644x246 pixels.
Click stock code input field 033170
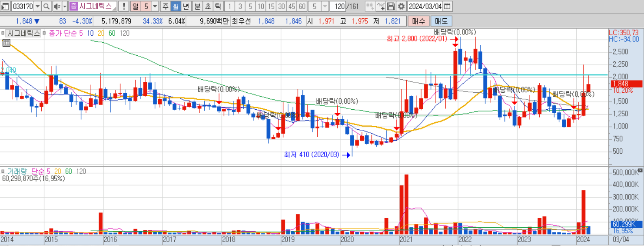[22, 6]
